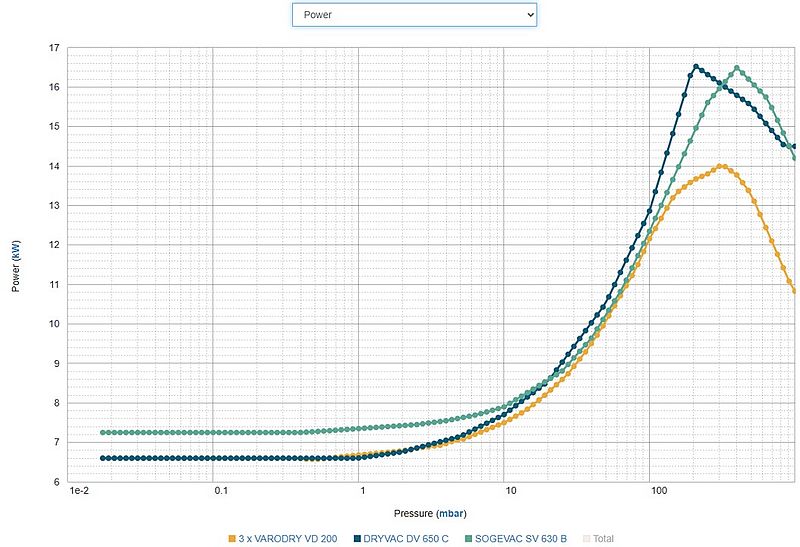Enable the greyed-out Total series
800x547 pixels.
pyautogui.click(x=606, y=538)
